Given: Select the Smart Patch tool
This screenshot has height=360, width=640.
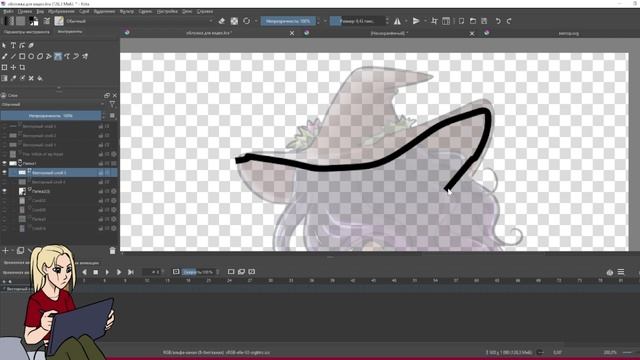Looking at the screenshot, I should click(31, 78).
